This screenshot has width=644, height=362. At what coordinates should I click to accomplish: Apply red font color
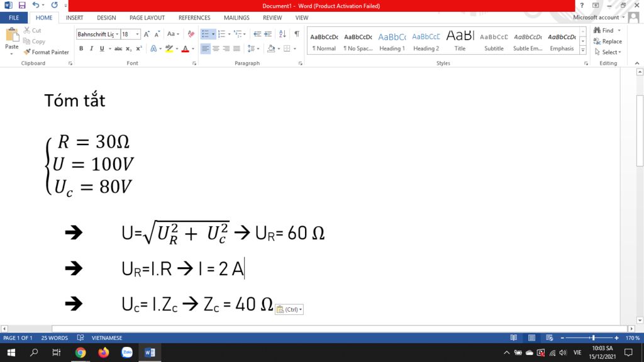(186, 48)
